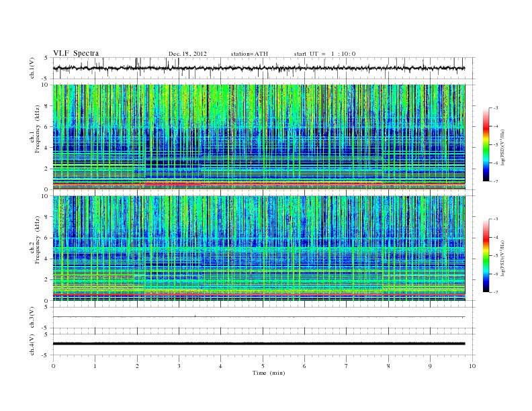Click the "-3" tick on ch.1 color bar
Viewport: 532px width, 411px height.
496,108
